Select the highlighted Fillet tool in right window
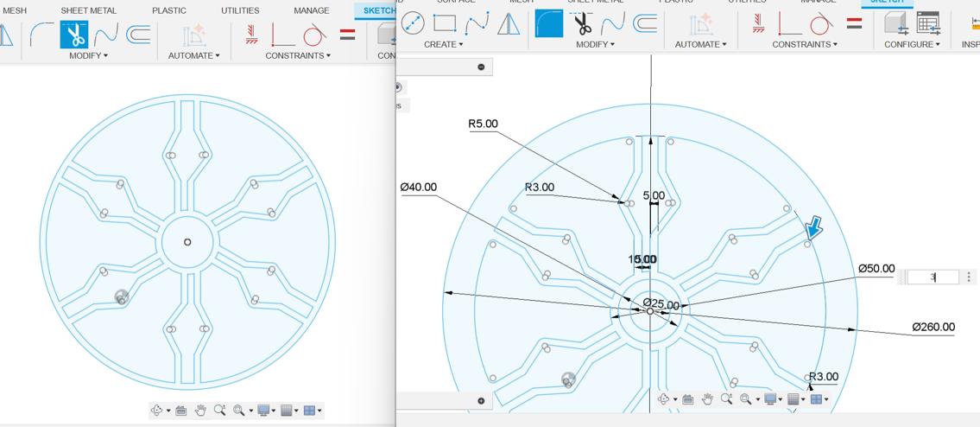The width and height of the screenshot is (980, 427). (549, 24)
